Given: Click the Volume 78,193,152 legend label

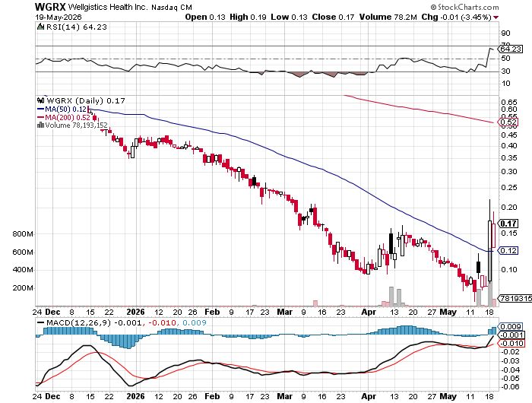Looking at the screenshot, I should [76, 125].
